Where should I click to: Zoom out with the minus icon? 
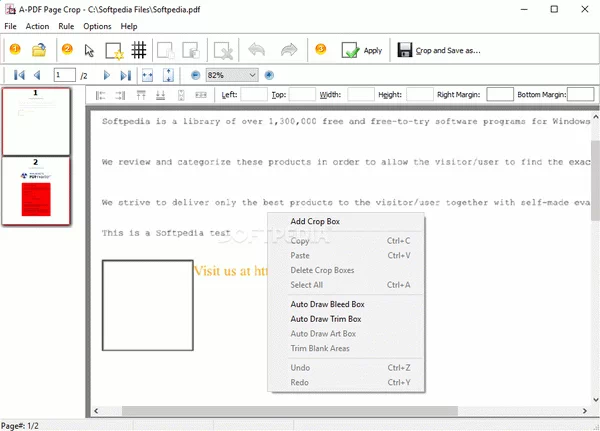196,75
